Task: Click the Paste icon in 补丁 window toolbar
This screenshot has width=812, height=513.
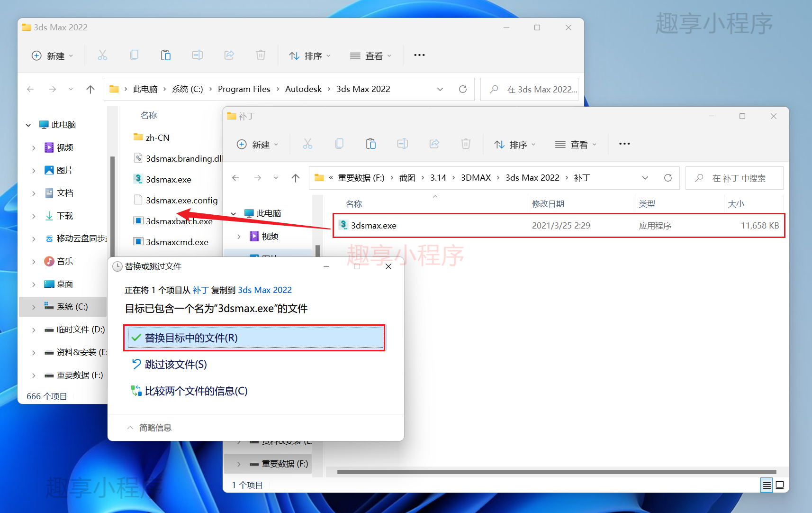Action: pyautogui.click(x=370, y=144)
